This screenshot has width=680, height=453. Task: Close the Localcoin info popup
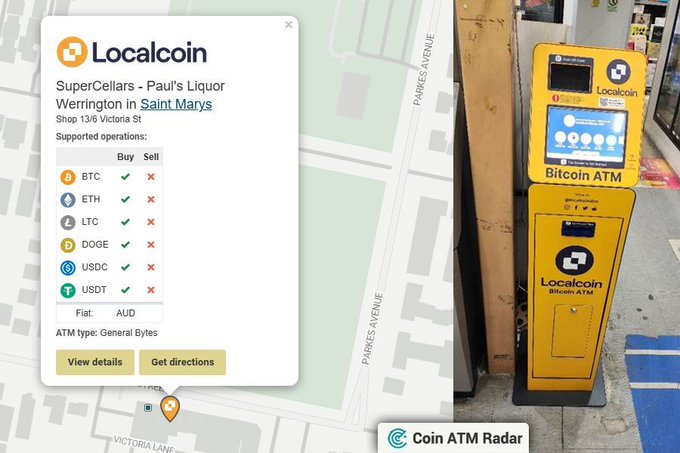(288, 25)
